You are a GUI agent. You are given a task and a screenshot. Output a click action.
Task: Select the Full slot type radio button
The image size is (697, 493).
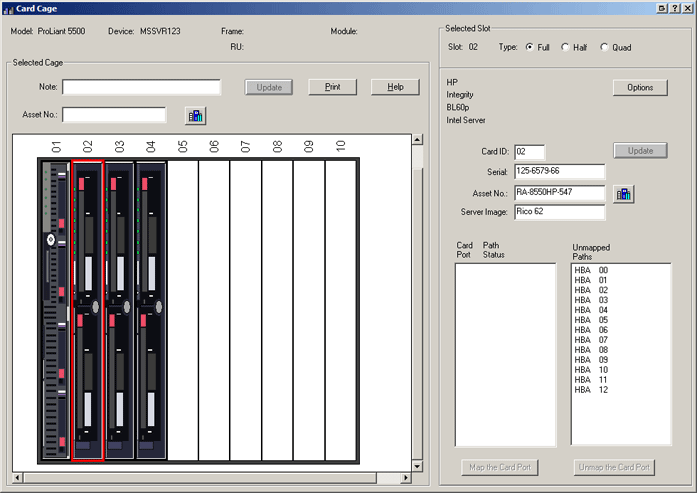[x=529, y=47]
